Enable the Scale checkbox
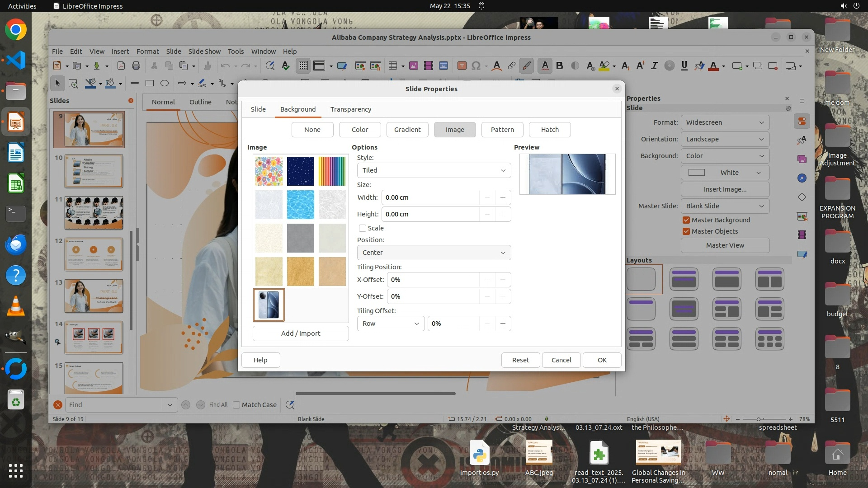Viewport: 868px width, 488px height. (363, 228)
